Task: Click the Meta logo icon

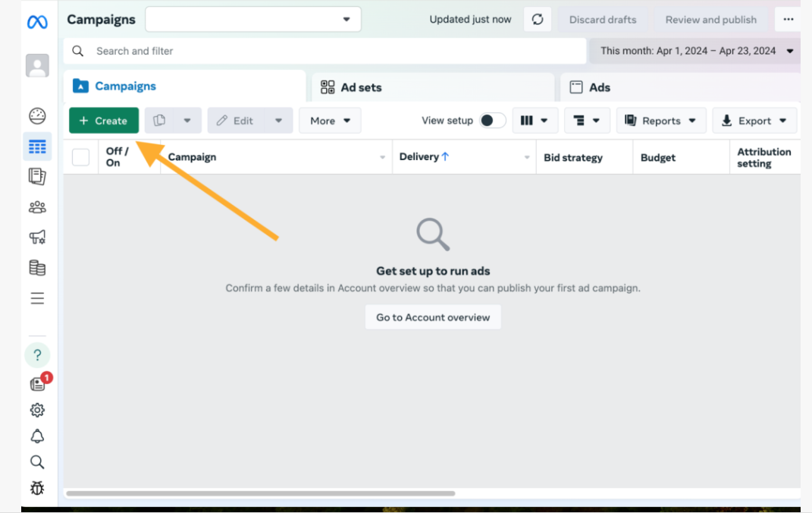Action: [37, 22]
